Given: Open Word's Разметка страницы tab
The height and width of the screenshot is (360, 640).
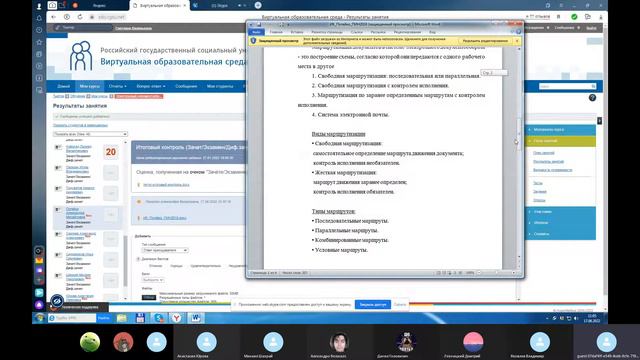Looking at the screenshot, I should pos(327,32).
